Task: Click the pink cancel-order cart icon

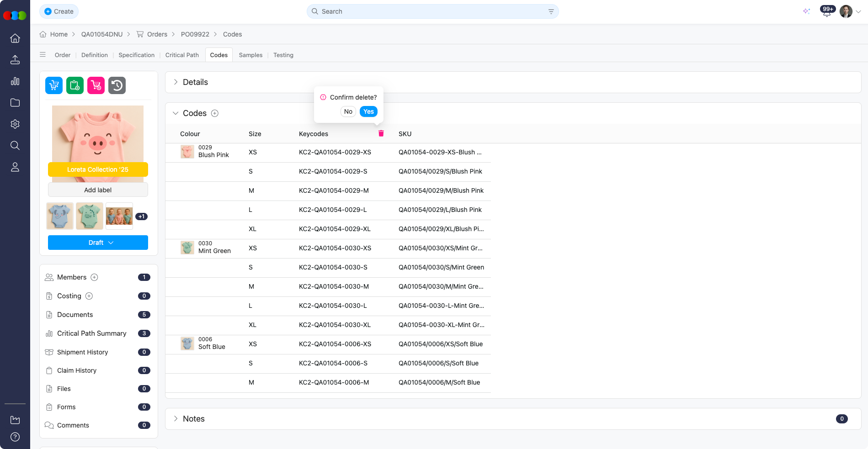Action: coord(96,85)
